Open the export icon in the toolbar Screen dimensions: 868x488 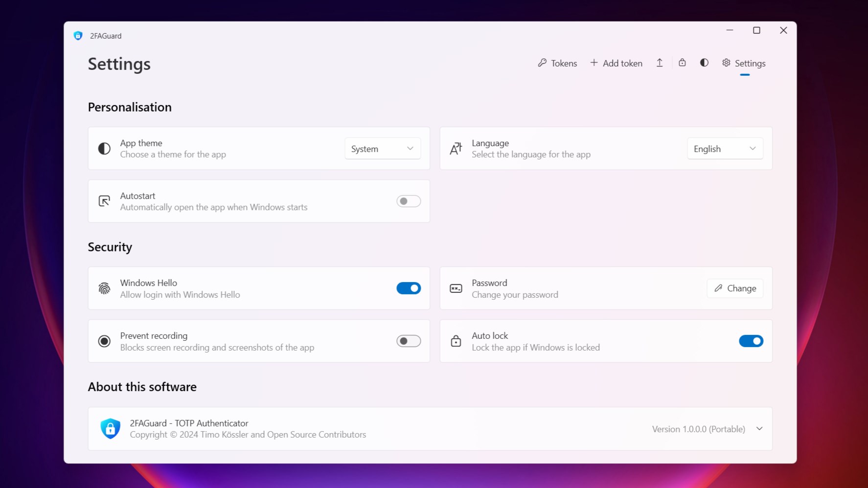pos(659,63)
